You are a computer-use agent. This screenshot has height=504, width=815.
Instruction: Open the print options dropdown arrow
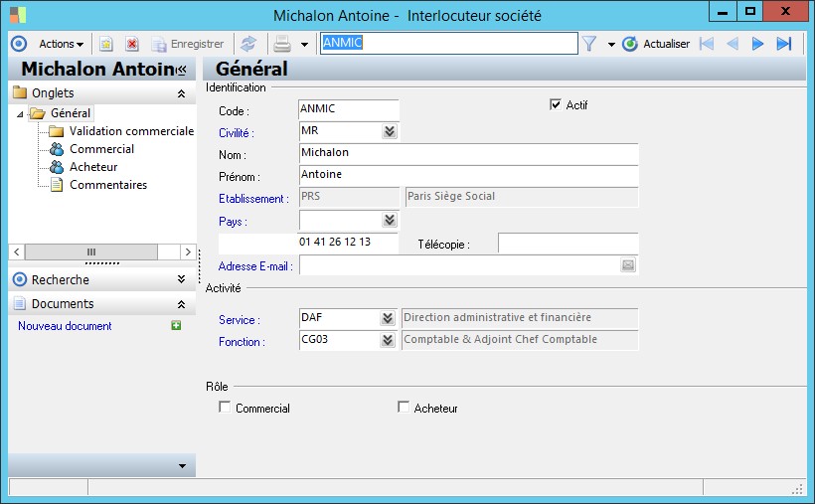pyautogui.click(x=304, y=45)
